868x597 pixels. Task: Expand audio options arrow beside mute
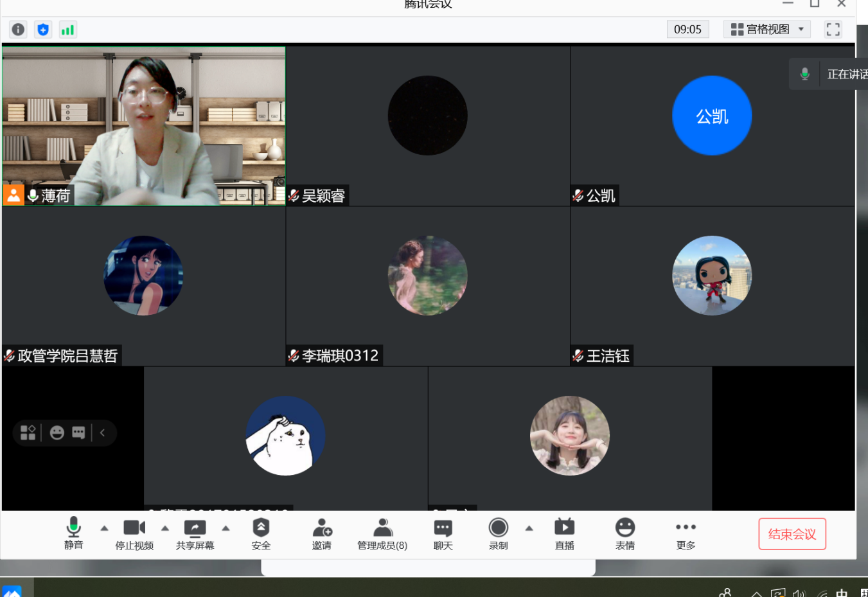[x=104, y=528]
